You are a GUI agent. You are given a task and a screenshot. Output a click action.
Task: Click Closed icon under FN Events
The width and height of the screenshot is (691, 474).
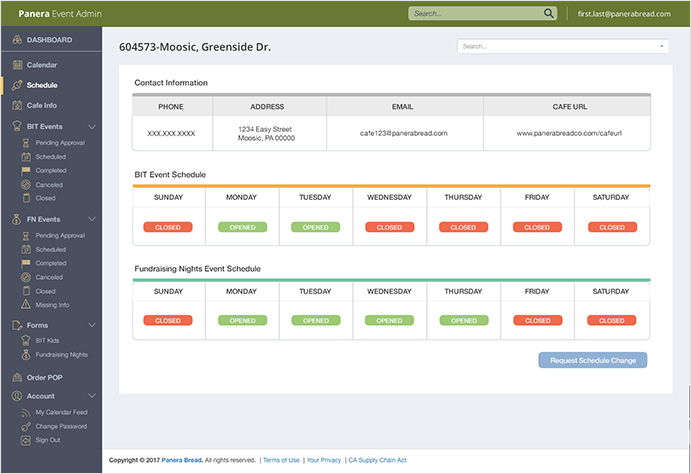(26, 291)
